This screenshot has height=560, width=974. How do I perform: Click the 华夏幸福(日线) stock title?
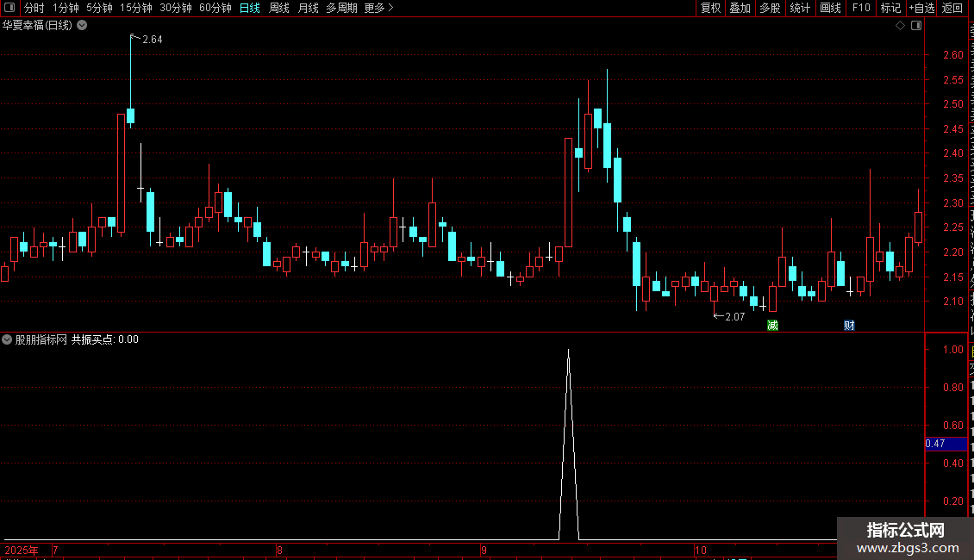(x=37, y=26)
